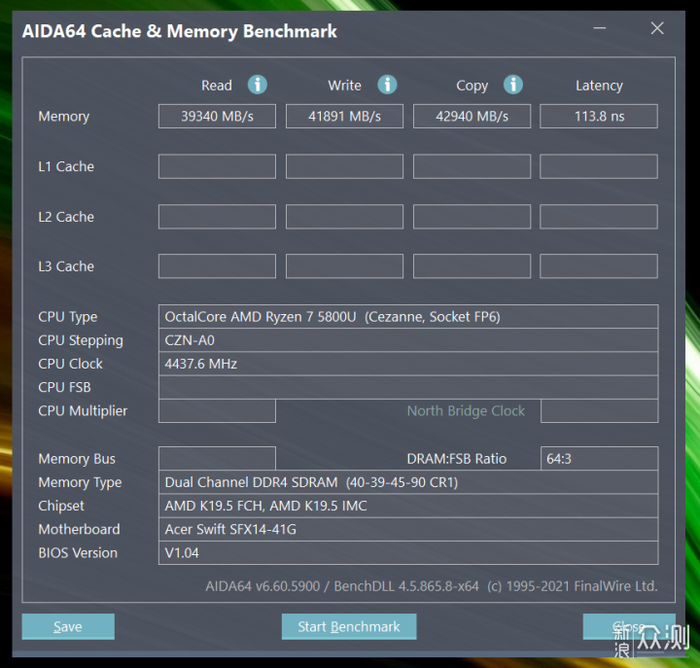
Task: Click CPU Clock value 4437.6 MHz
Action: 201,363
